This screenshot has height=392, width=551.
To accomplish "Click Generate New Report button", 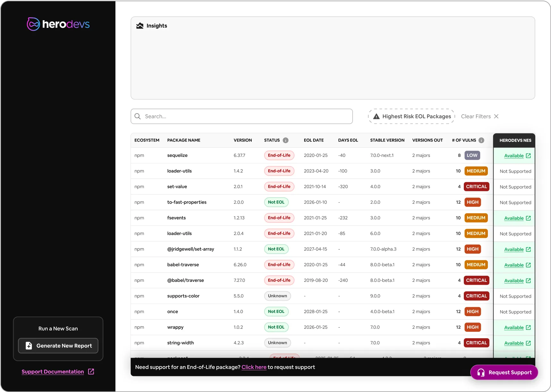I will click(x=58, y=346).
